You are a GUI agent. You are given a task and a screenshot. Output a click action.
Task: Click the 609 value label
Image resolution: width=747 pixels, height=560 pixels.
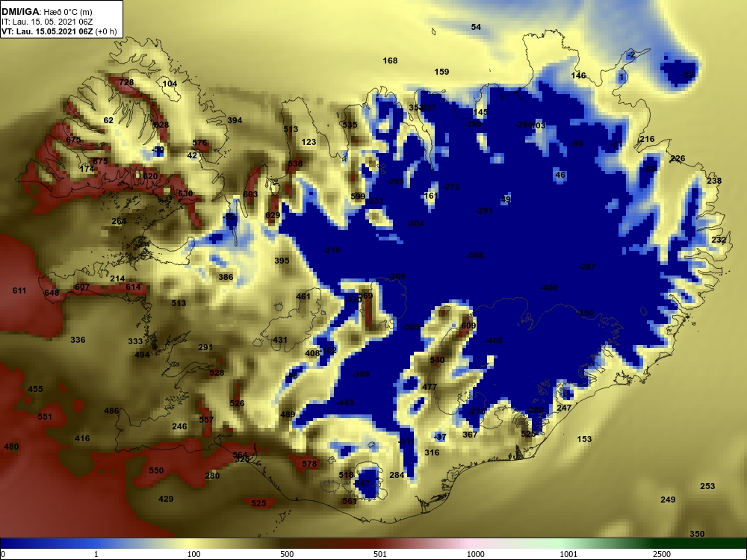(468, 326)
